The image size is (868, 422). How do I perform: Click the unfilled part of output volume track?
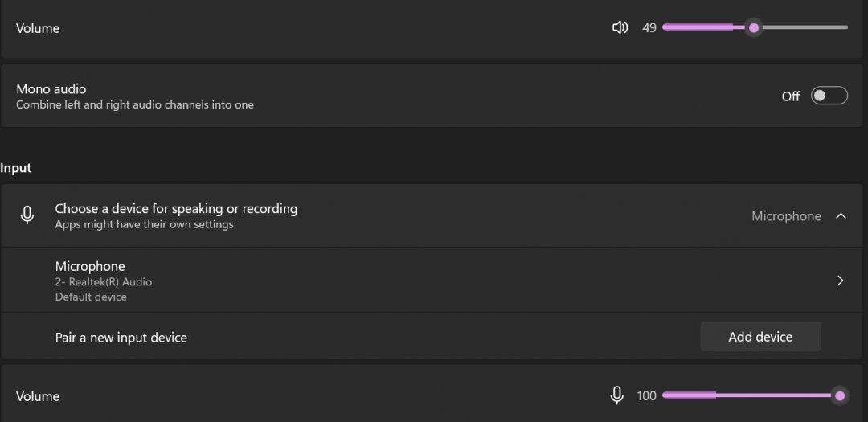[804, 28]
